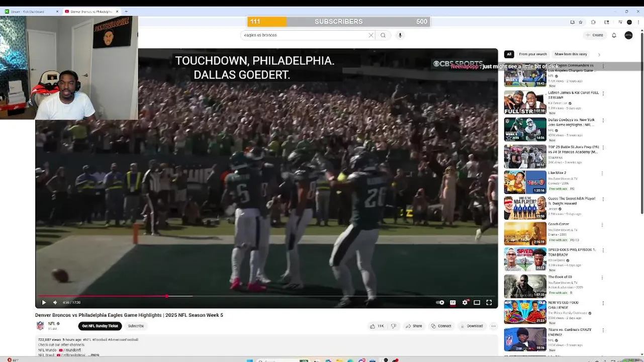
Task: Dislike the video with the thumbs-down icon
Action: click(x=394, y=326)
